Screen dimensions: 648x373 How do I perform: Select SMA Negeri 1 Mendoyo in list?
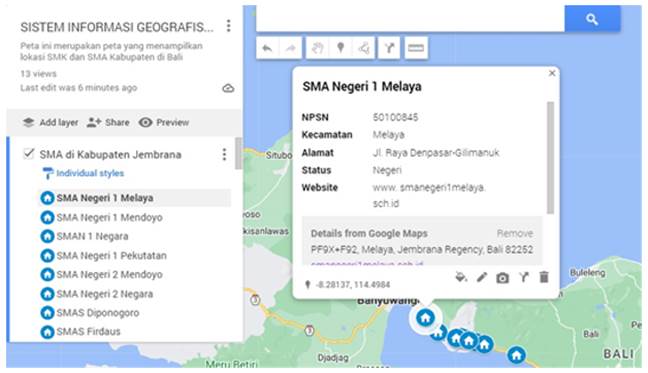109,217
